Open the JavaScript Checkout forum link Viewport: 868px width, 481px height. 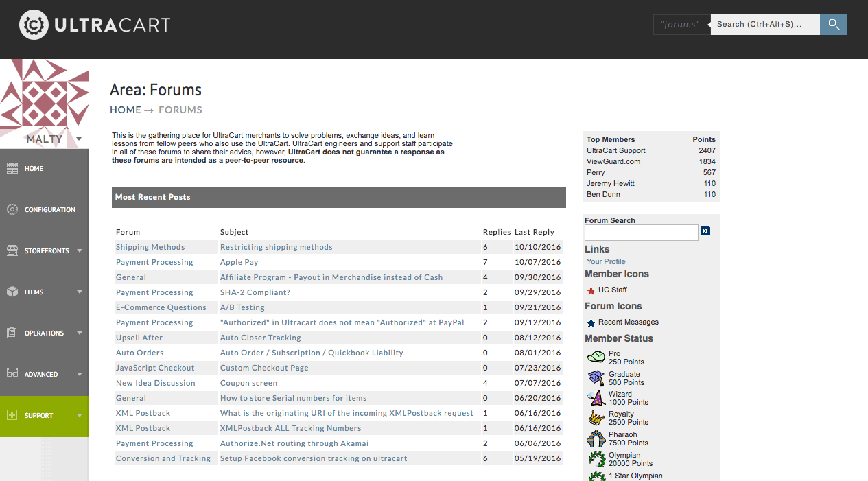point(155,368)
